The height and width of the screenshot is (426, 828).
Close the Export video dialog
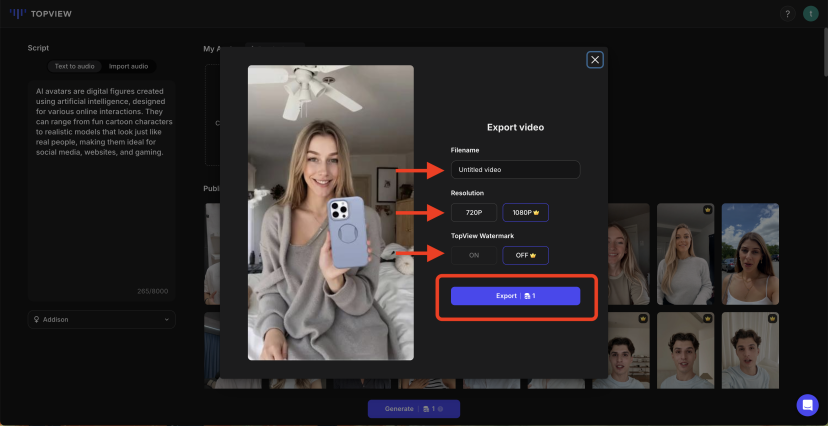(x=595, y=60)
